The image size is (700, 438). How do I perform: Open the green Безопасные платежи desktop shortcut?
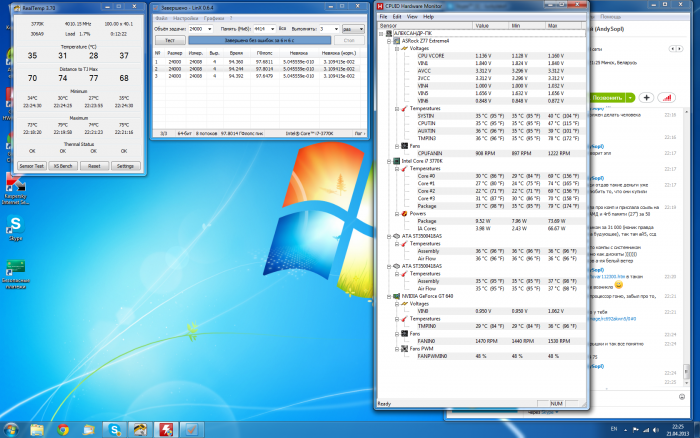[15, 274]
